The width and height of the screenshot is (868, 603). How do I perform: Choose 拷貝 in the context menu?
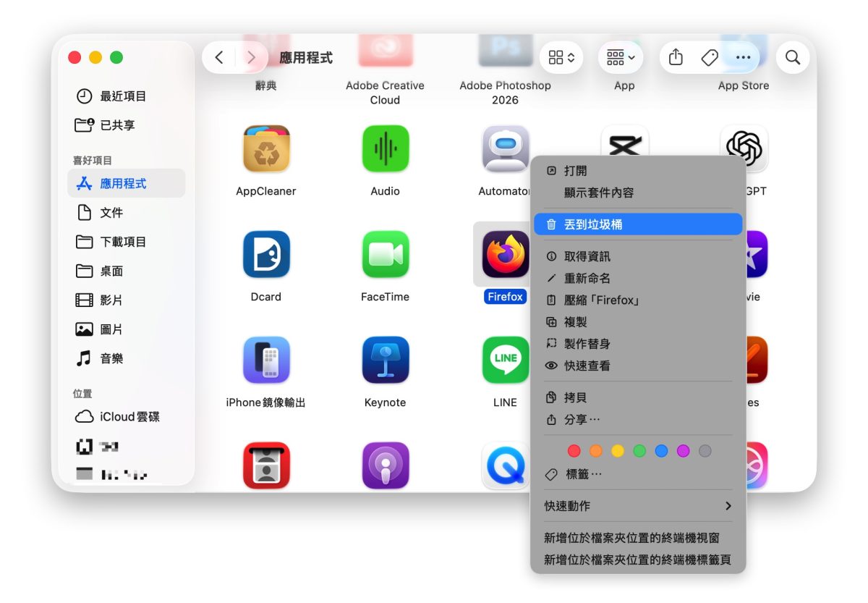[638, 397]
